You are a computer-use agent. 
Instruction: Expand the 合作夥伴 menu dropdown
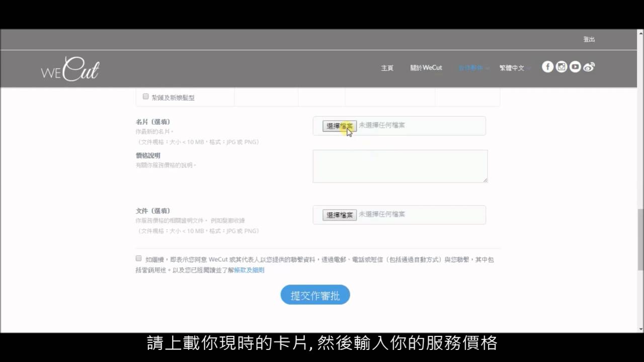(473, 68)
